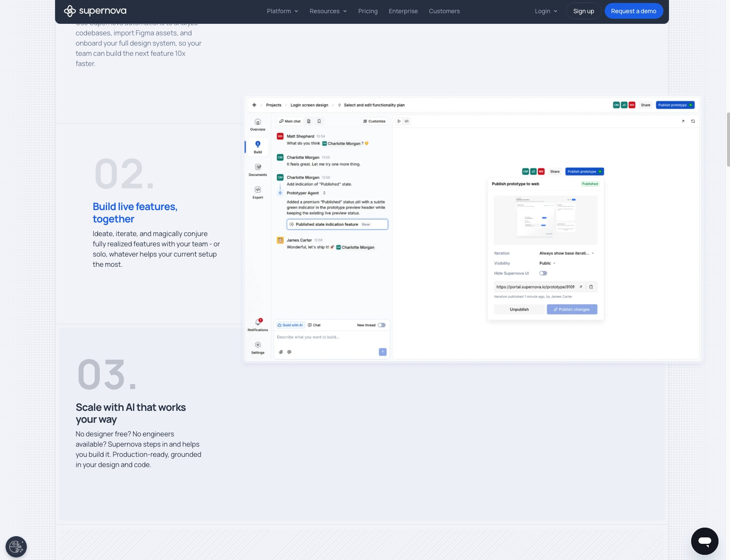730x560 pixels.
Task: Click the Sign up button
Action: coord(583,11)
